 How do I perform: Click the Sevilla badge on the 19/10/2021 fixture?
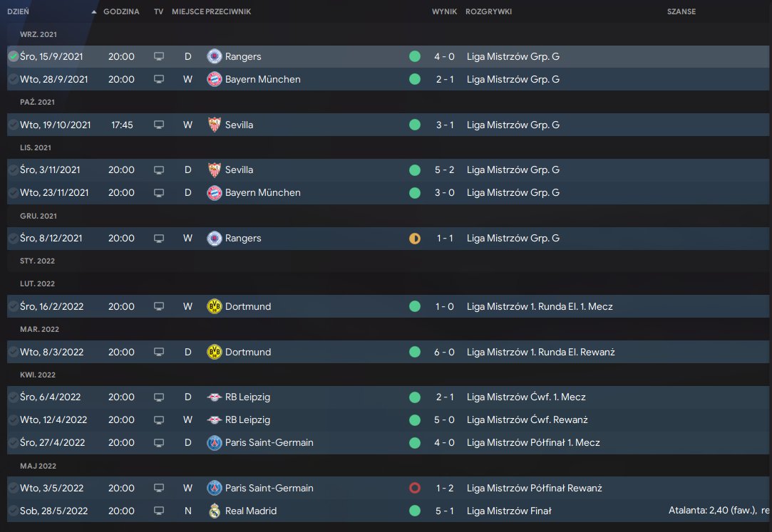pos(214,125)
